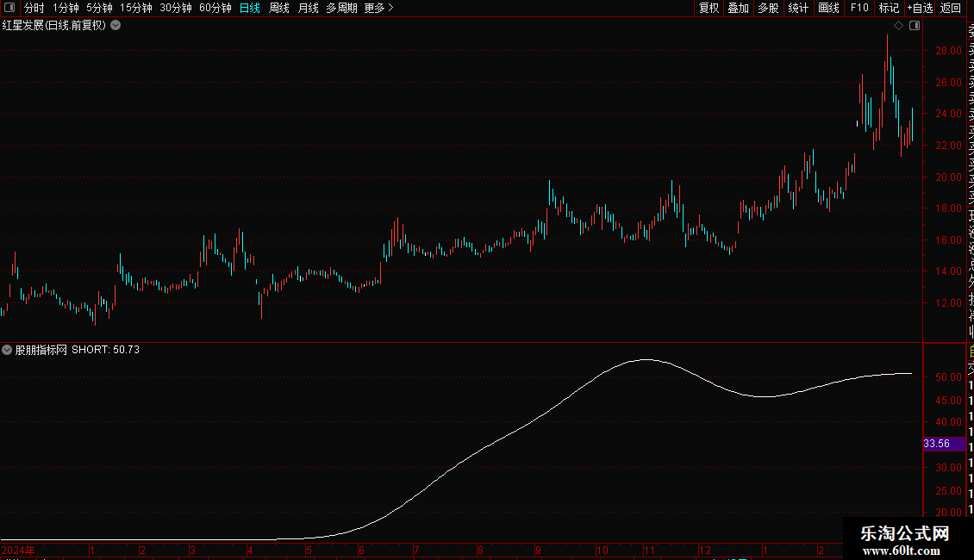This screenshot has height=560, width=974.
Task: Toggle the side panel icon in chart corner
Action: pyautogui.click(x=915, y=26)
